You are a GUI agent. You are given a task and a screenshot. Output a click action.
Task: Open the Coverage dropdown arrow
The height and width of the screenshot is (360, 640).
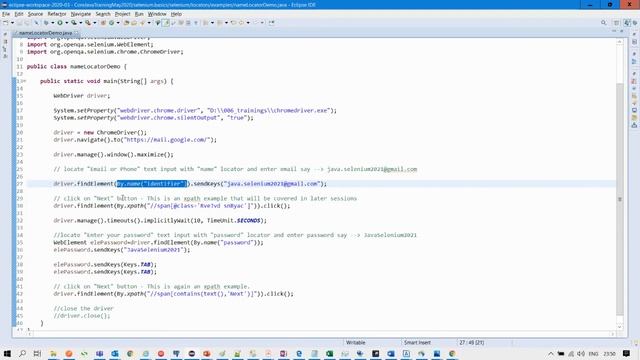coord(80,23)
